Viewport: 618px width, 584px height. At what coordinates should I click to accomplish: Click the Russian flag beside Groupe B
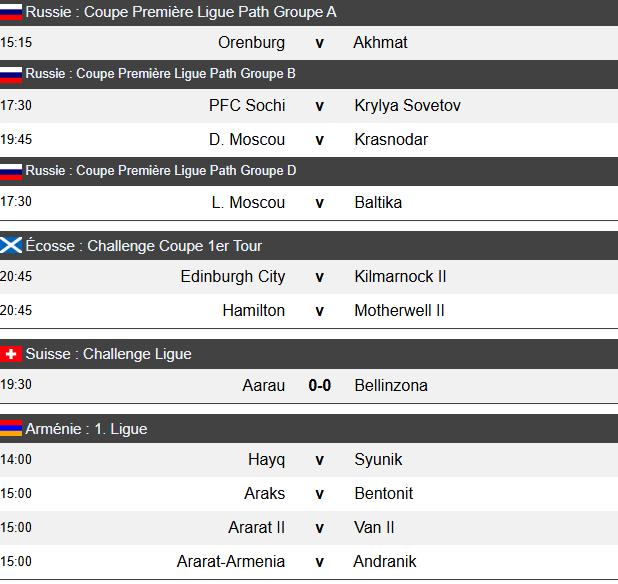click(11, 74)
